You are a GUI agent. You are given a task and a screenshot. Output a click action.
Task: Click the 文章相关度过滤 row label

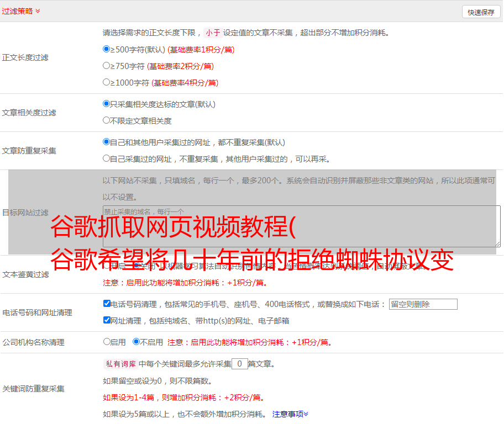(29, 113)
